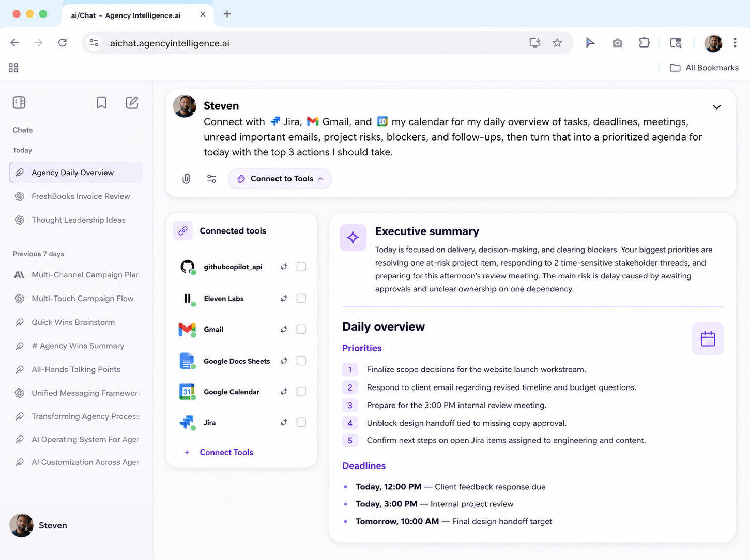
Task: Click the Deadlines heading
Action: point(364,466)
